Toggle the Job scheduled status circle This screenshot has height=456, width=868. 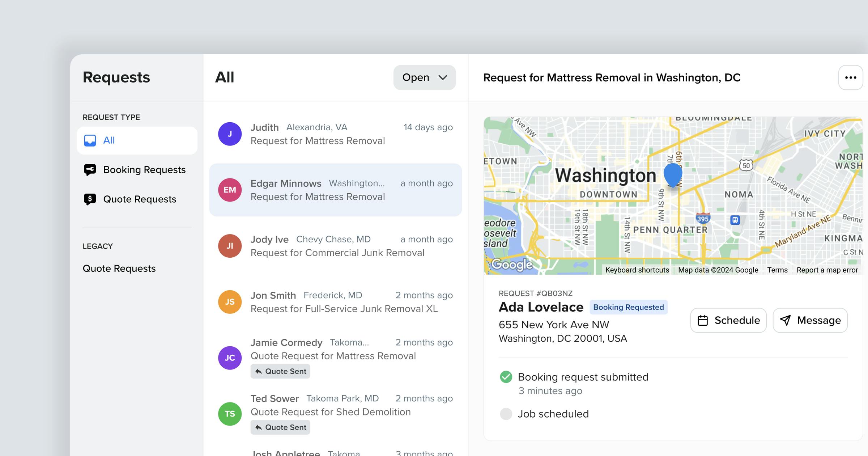(506, 414)
